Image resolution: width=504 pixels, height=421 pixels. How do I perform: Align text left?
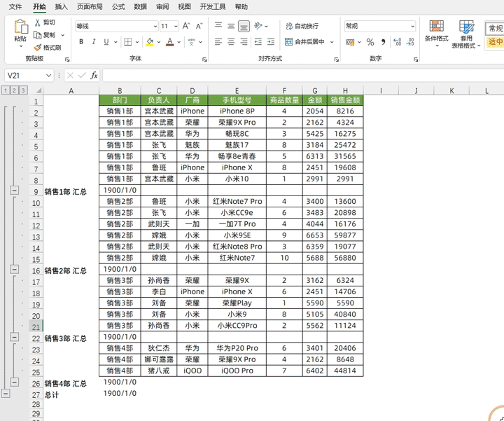(x=218, y=42)
